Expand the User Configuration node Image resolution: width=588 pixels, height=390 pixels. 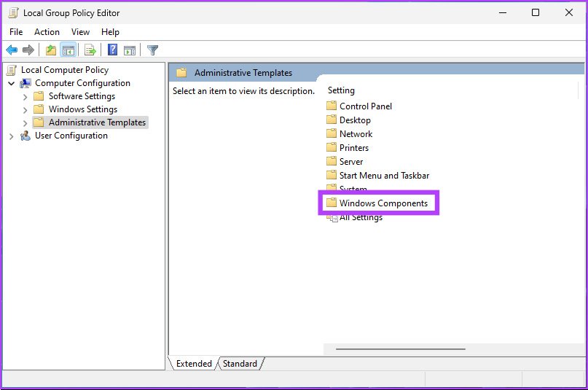[12, 136]
